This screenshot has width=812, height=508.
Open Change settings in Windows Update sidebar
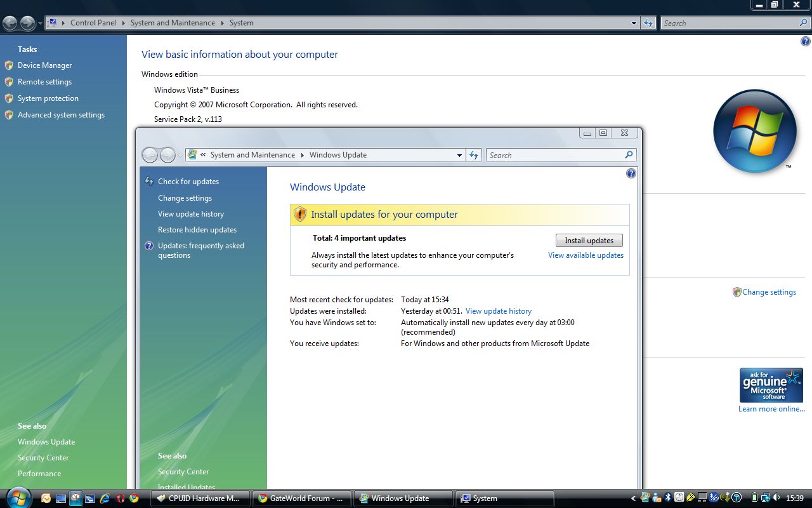[185, 198]
